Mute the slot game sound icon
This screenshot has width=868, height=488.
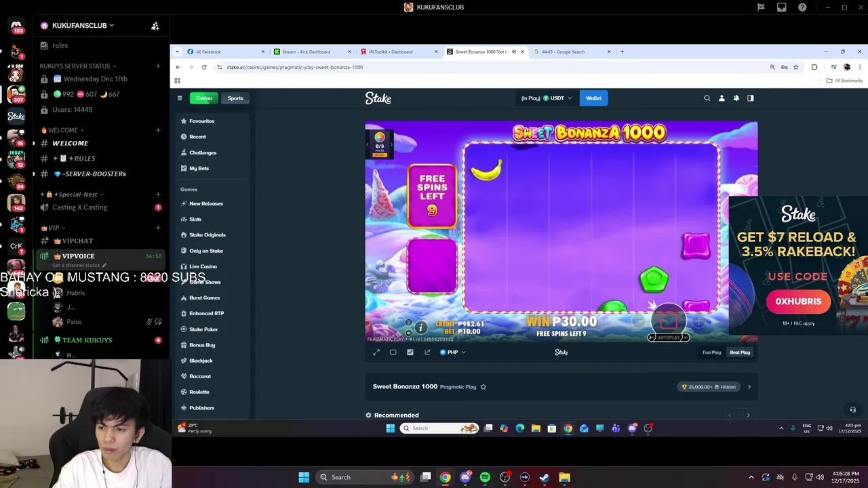pos(408,333)
